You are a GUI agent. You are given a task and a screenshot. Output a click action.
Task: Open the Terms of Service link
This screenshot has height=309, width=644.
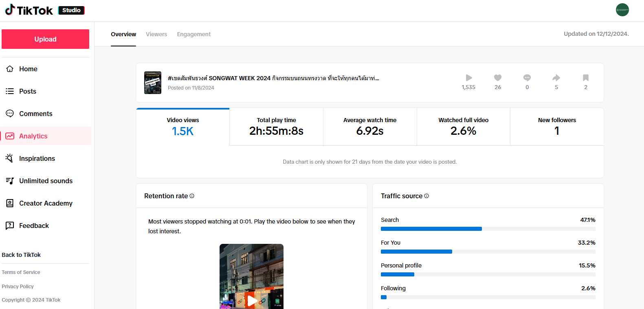[x=21, y=272]
